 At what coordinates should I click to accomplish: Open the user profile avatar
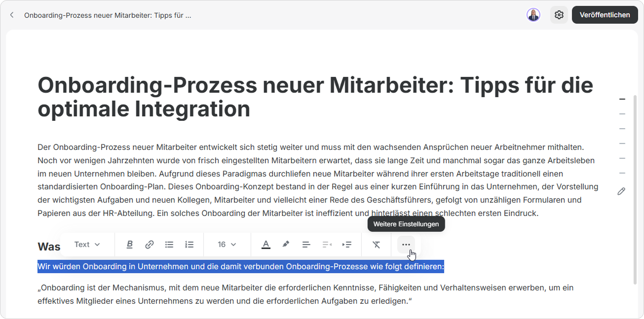533,15
